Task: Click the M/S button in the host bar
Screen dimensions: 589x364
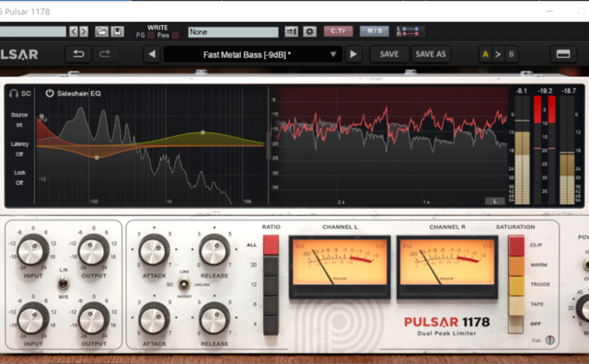Action: click(375, 31)
